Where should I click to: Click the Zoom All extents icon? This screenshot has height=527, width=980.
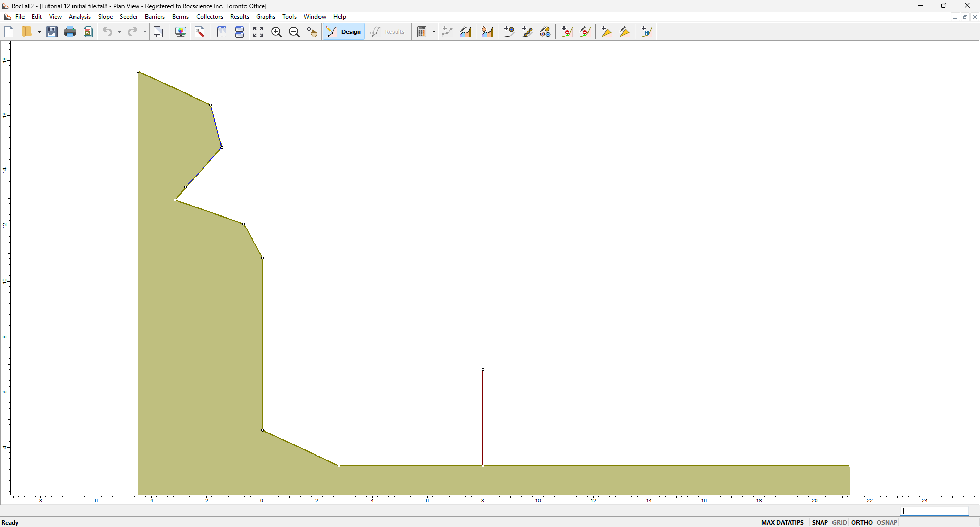coord(258,32)
